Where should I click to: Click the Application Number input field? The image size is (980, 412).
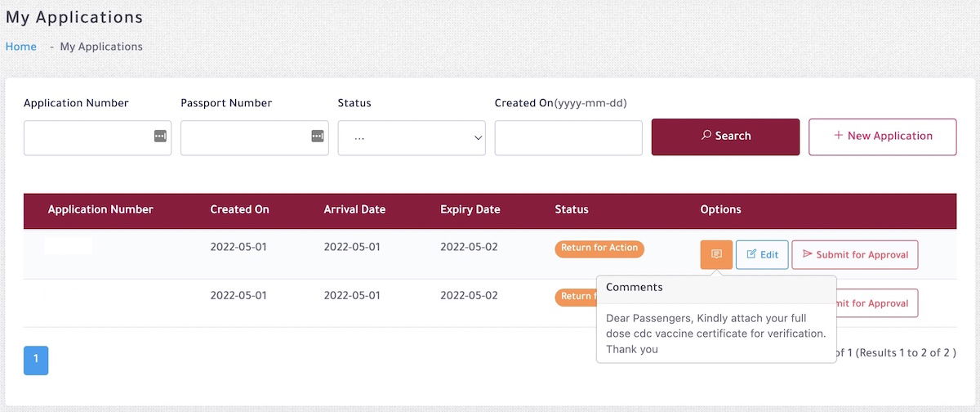point(97,137)
